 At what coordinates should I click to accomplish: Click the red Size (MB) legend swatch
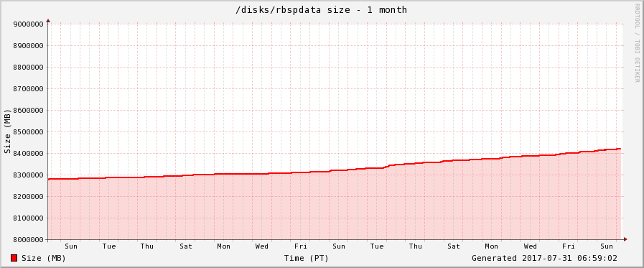(x=14, y=258)
